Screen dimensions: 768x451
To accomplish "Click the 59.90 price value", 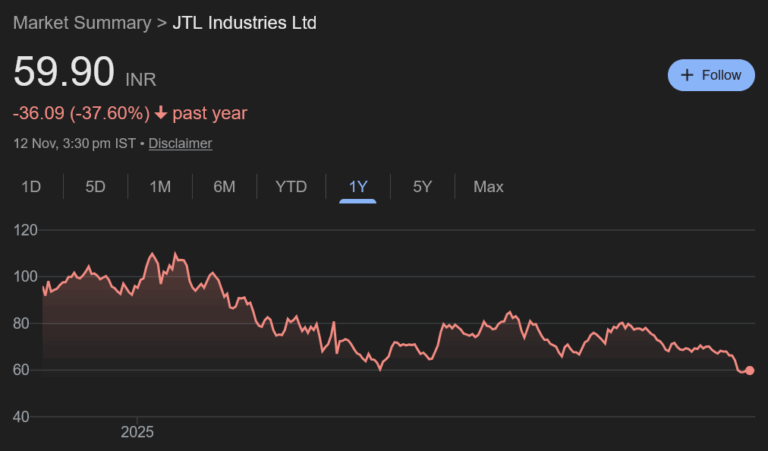I will click(x=63, y=74).
